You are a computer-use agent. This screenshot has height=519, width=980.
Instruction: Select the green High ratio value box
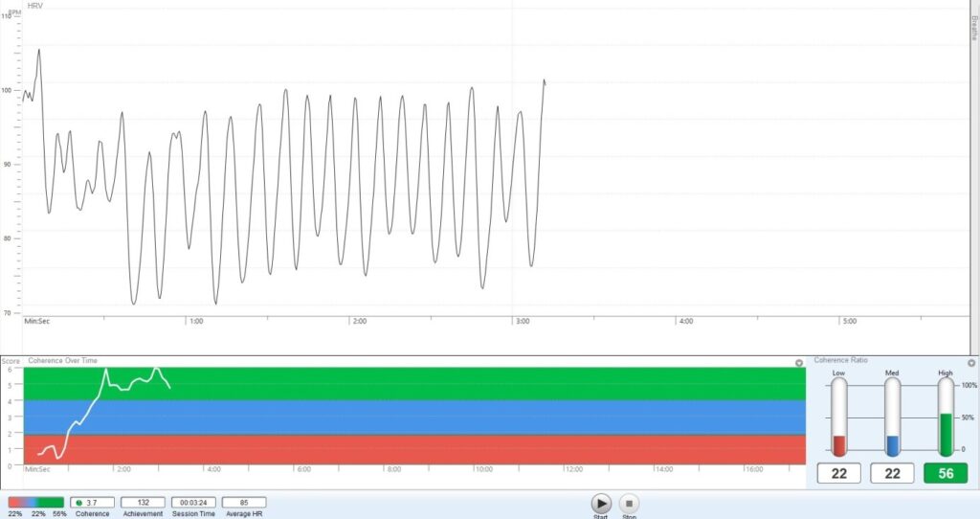(x=946, y=473)
